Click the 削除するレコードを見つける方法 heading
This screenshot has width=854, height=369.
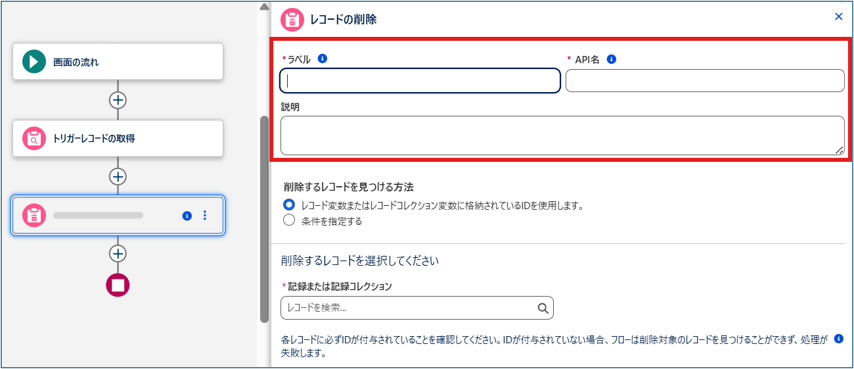pyautogui.click(x=349, y=187)
